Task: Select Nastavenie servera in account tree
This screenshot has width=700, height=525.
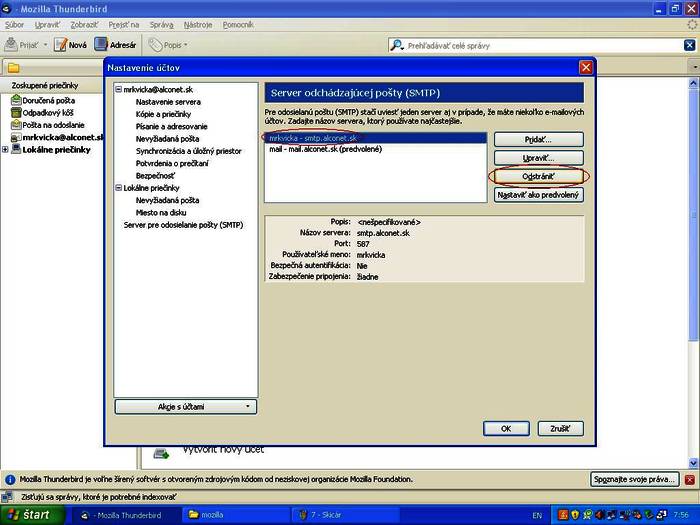Action: pos(168,102)
